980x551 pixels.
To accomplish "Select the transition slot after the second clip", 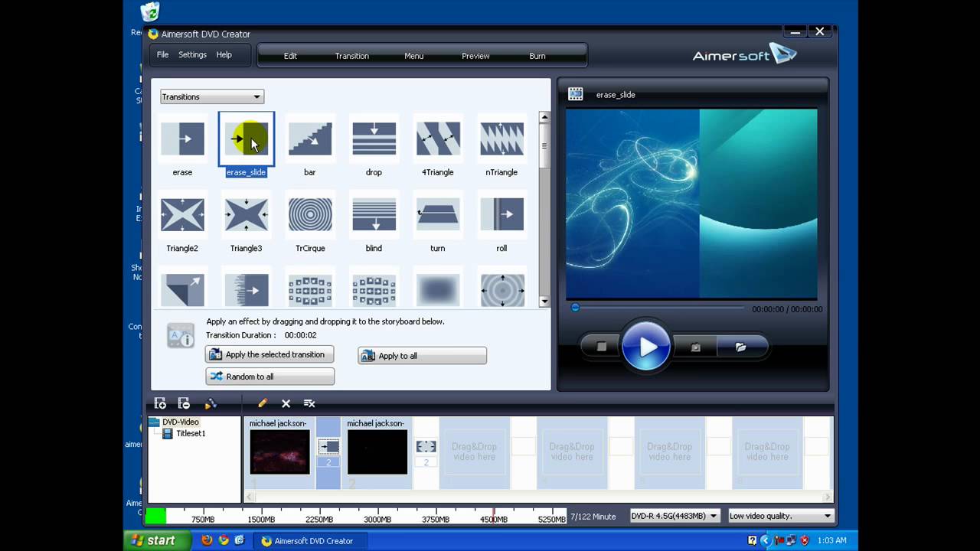I will tap(426, 446).
